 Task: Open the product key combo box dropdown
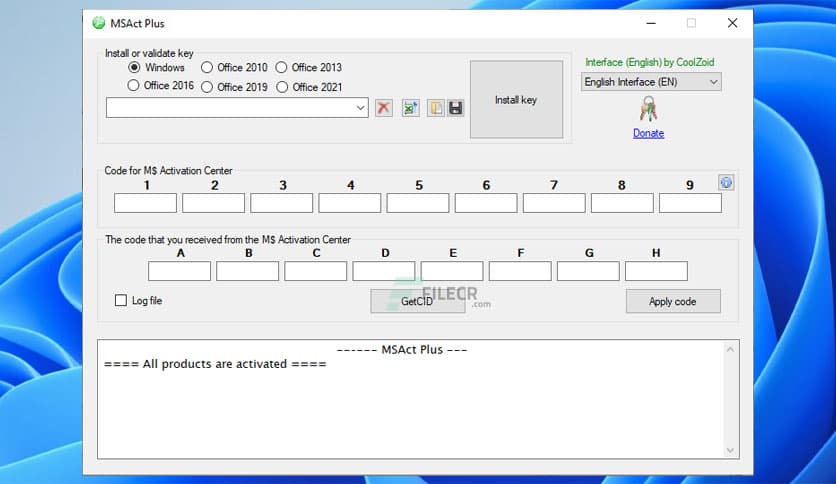coord(360,108)
